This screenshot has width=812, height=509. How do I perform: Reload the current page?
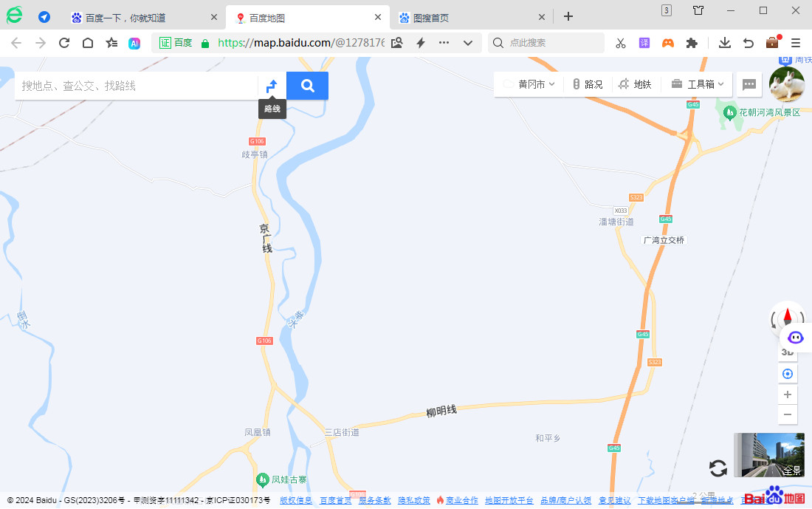[64, 43]
